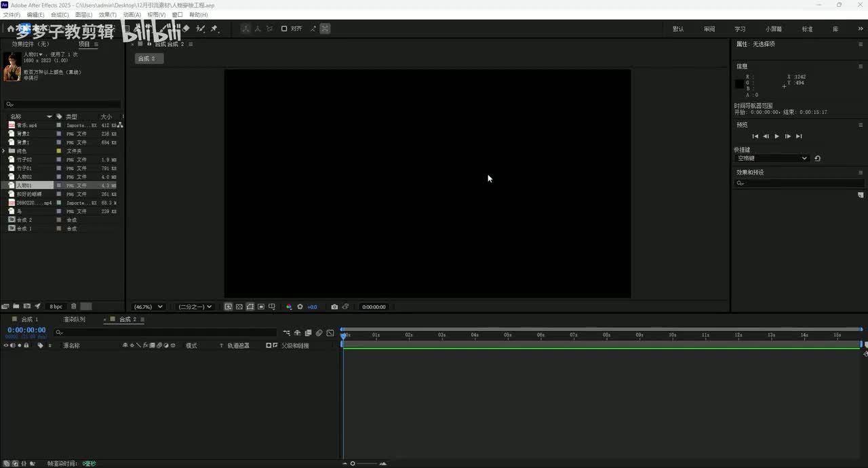This screenshot has width=868, height=468.
Task: Click the Interpret Footage icon in Project panel
Action: (5, 307)
